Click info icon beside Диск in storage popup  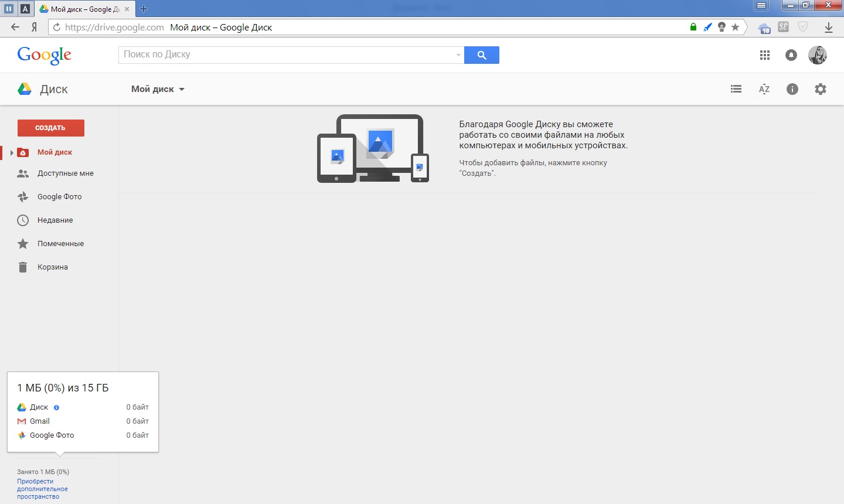56,407
